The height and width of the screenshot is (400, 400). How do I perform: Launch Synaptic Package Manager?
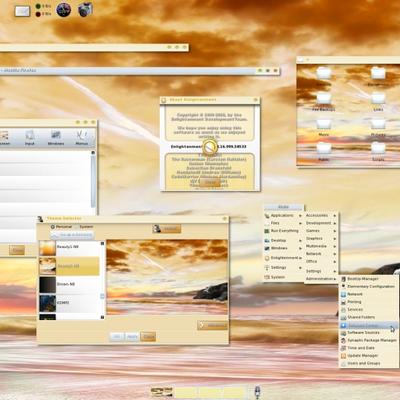(369, 340)
